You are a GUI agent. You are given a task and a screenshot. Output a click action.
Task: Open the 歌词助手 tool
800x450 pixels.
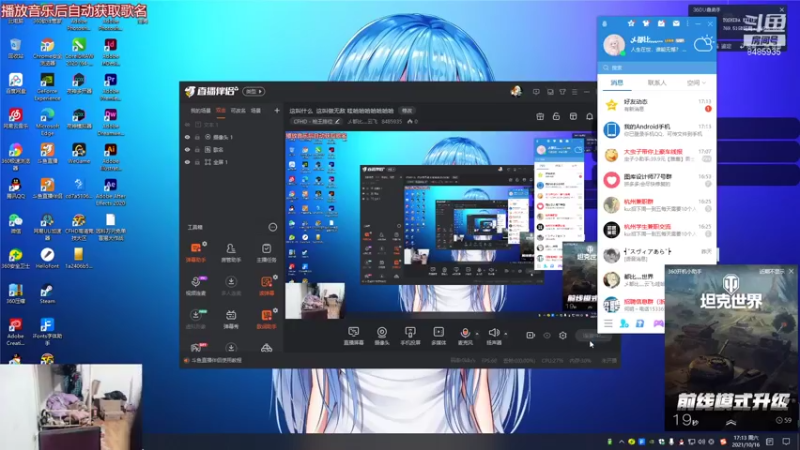(x=266, y=319)
